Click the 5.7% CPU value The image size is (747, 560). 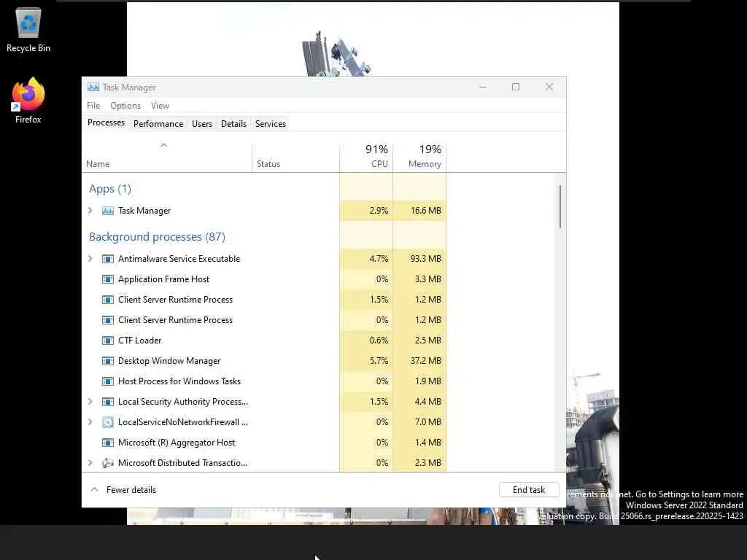click(x=379, y=361)
